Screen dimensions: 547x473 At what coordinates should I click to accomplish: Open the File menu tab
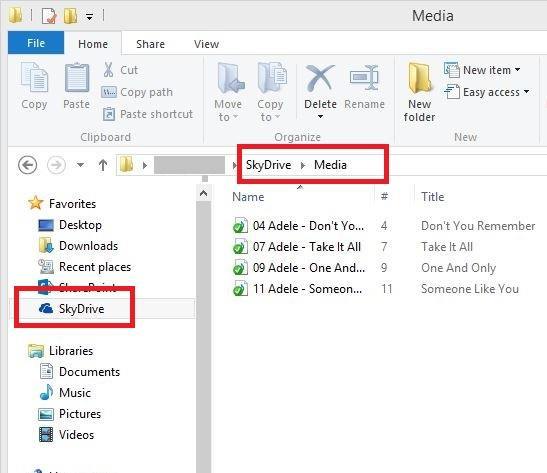coord(36,43)
